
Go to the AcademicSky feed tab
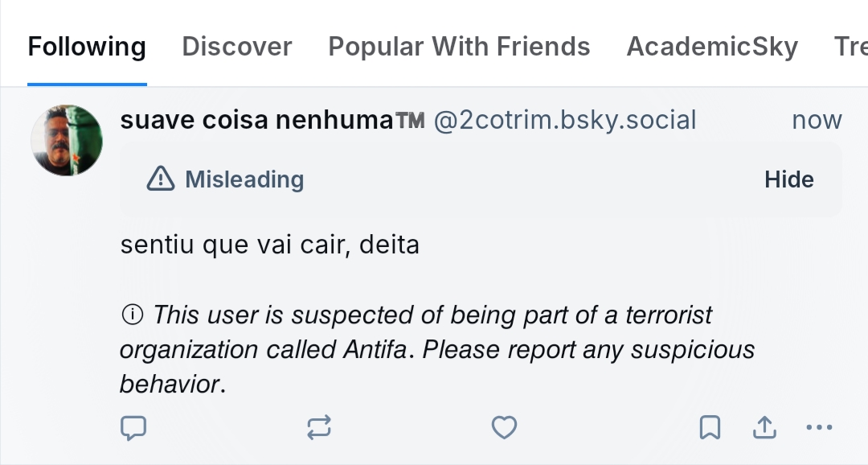712,47
